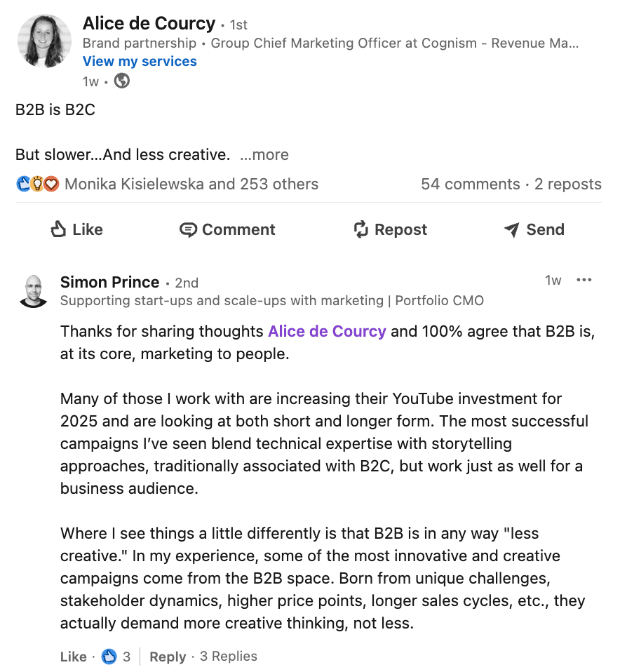Click the heart reaction icon on the post
Screen dimensions: 620x672
pyautogui.click(x=49, y=184)
